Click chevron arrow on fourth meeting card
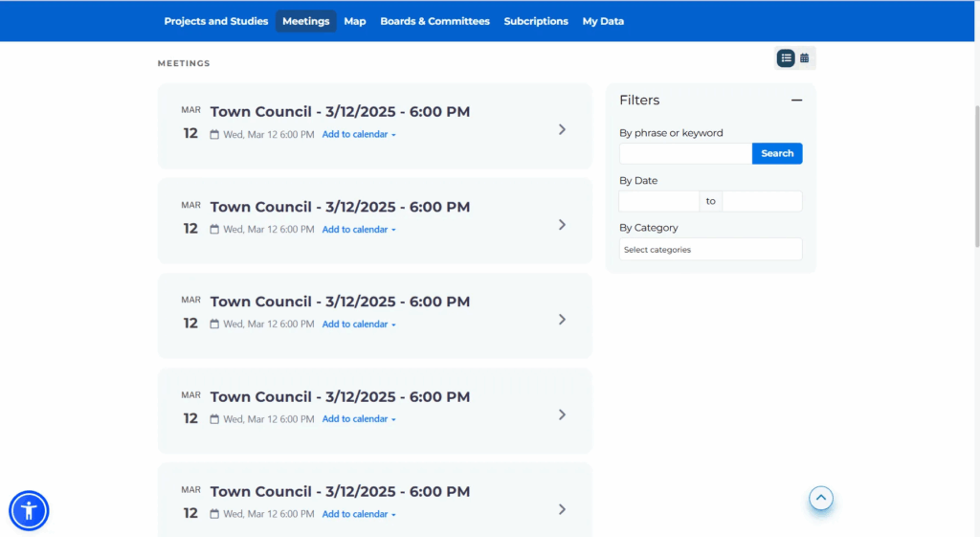Screen dimensions: 980x537 pos(562,414)
